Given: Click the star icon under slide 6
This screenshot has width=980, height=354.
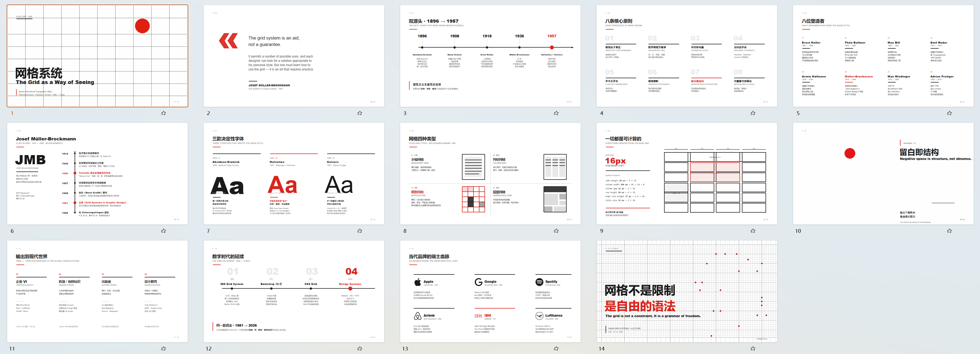Looking at the screenshot, I should 163,231.
